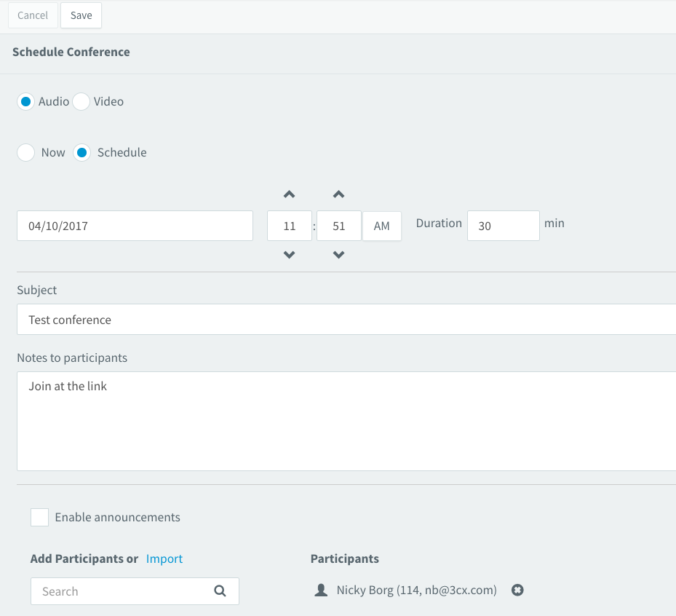
Task: Tick the Enable announcements checkbox
Action: 40,517
